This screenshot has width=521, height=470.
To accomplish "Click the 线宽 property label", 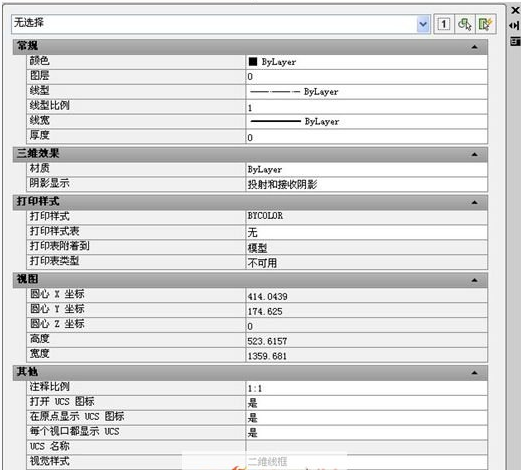I will (x=40, y=120).
